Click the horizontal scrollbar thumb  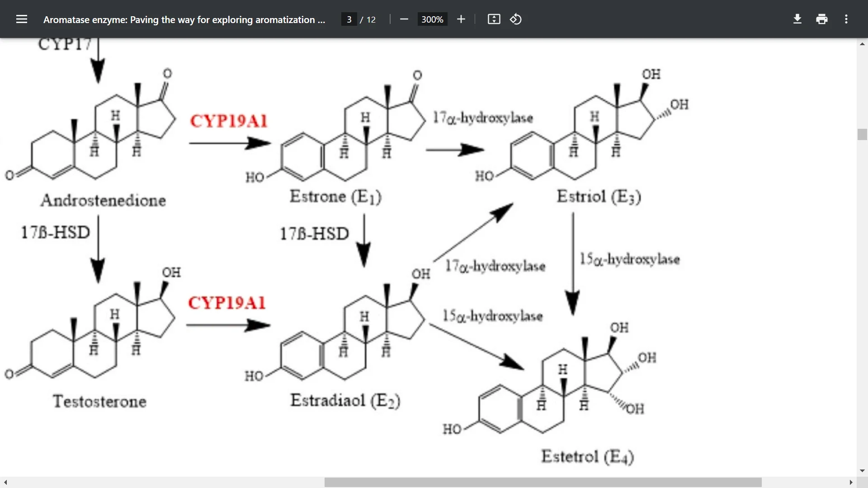click(x=543, y=482)
